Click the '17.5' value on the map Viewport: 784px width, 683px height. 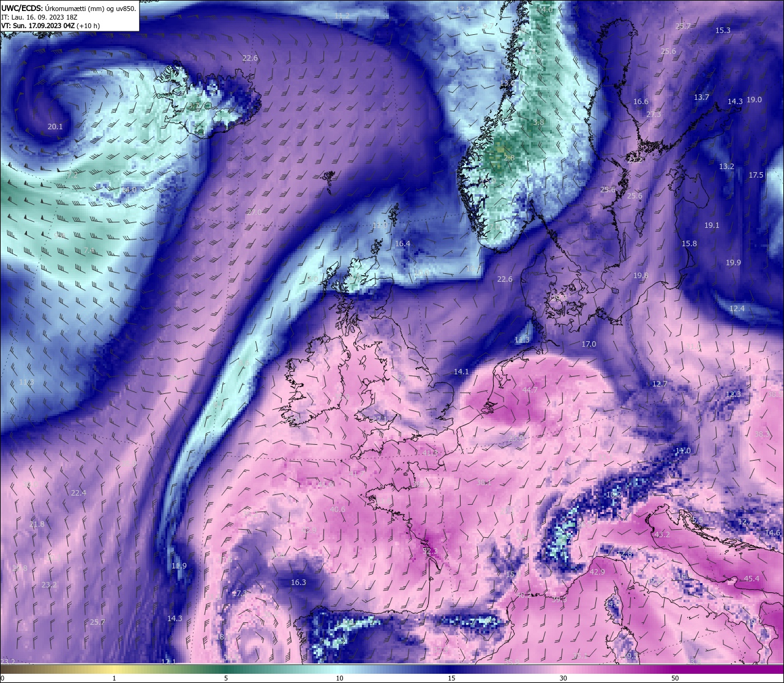pos(756,175)
